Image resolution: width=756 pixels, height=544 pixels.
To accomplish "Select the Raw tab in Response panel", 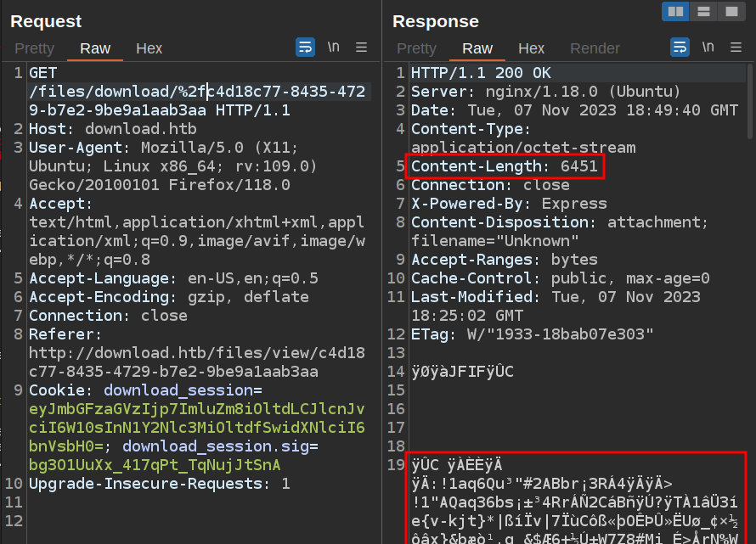I will (477, 48).
